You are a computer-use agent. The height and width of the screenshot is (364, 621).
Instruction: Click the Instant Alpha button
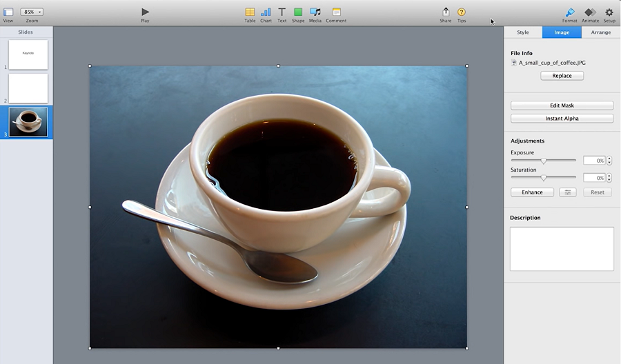coord(562,119)
